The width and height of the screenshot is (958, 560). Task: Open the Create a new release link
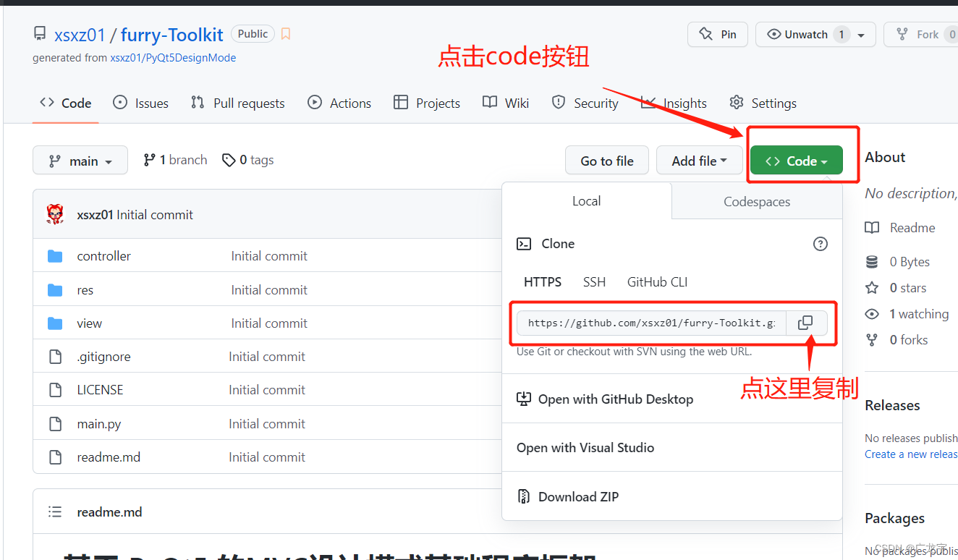911,454
